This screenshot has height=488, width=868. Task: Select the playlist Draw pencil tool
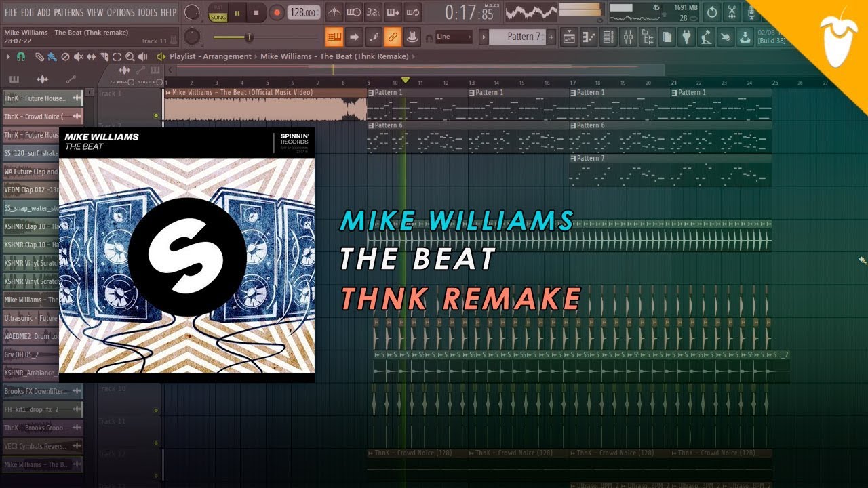click(39, 57)
